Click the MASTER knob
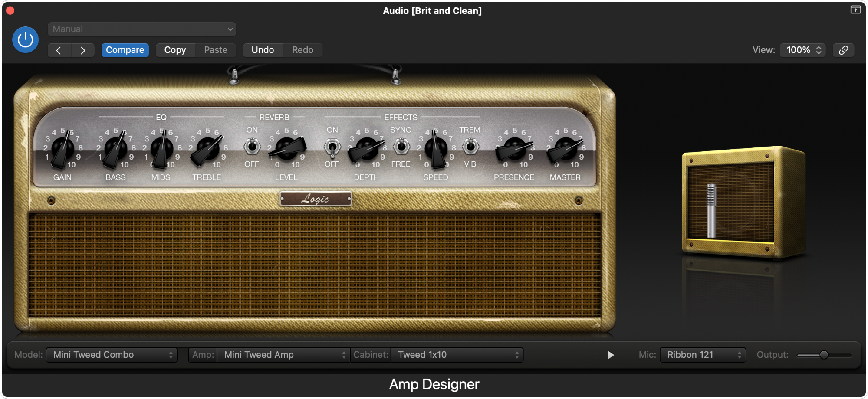This screenshot has height=399, width=868. [566, 150]
